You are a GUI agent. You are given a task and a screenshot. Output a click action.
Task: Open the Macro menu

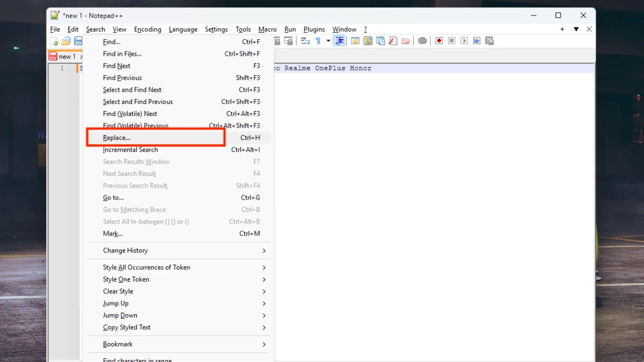pyautogui.click(x=268, y=29)
